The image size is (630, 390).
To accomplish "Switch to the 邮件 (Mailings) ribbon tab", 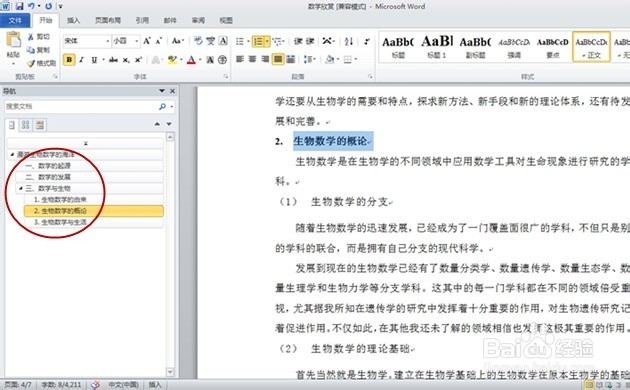I will (x=170, y=20).
